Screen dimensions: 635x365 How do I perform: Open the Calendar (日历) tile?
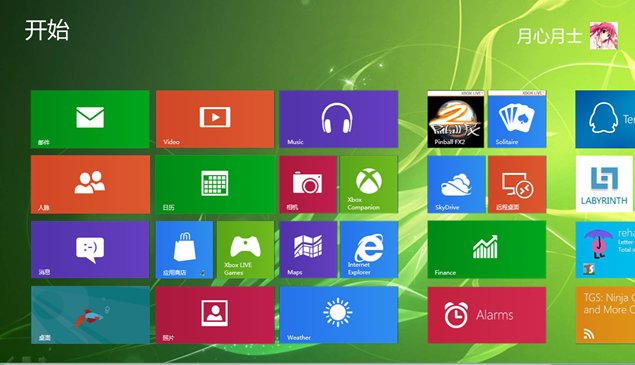[215, 184]
